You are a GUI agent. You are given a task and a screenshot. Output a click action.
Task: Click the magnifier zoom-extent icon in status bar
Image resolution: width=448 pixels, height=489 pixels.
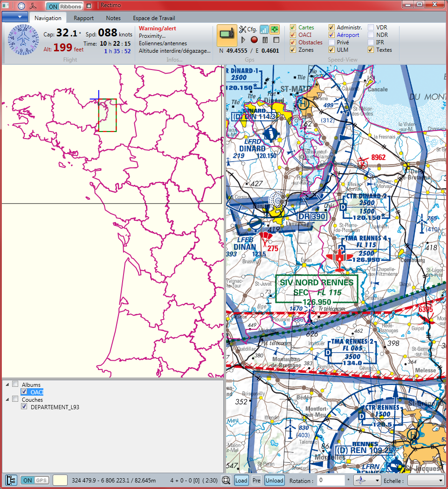click(226, 480)
